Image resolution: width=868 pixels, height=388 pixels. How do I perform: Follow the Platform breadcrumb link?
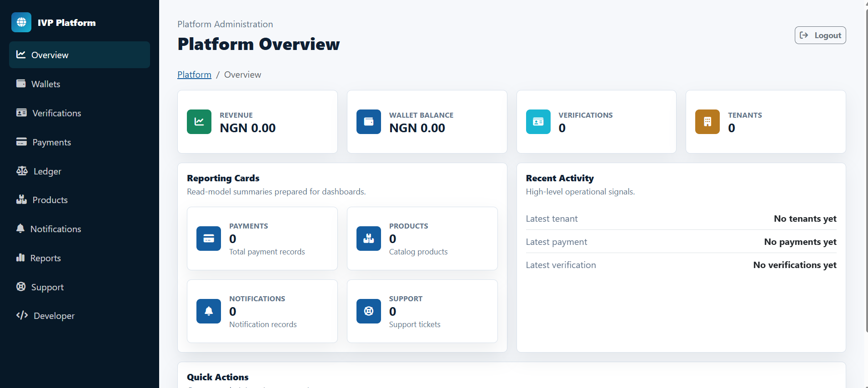tap(194, 75)
